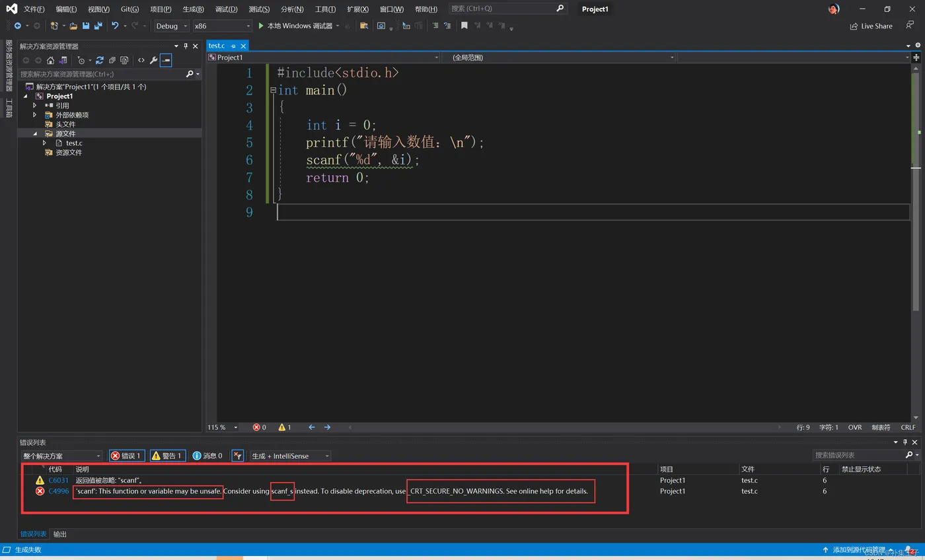Click the clear filters icon in error list
This screenshot has height=560, width=925.
point(238,456)
